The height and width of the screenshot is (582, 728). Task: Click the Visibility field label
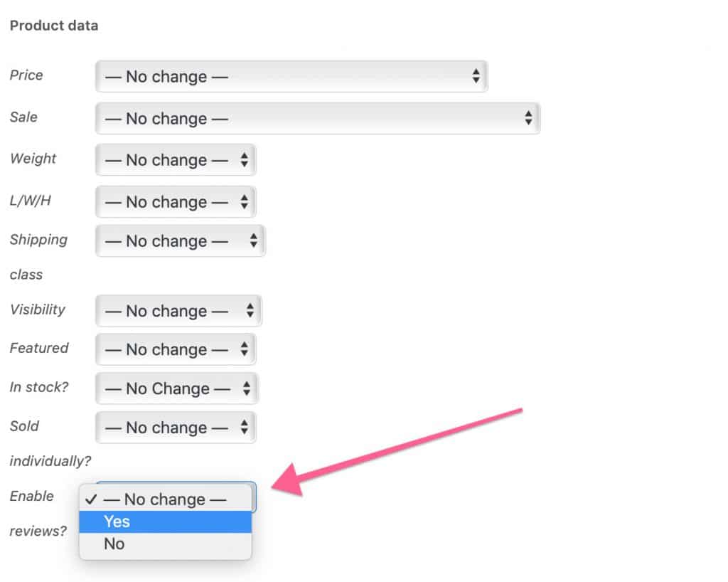[37, 309]
